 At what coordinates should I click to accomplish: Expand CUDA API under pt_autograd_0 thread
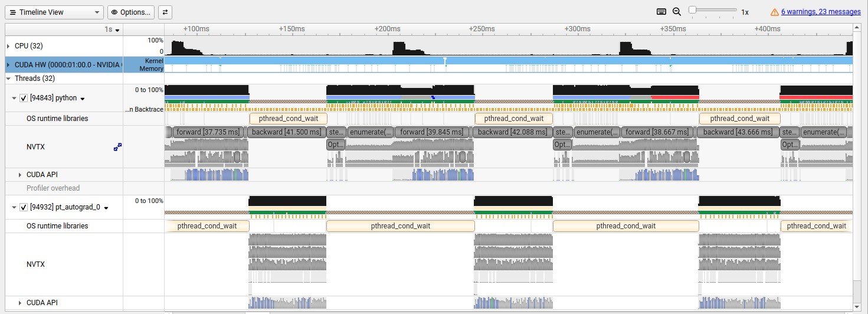[20, 303]
